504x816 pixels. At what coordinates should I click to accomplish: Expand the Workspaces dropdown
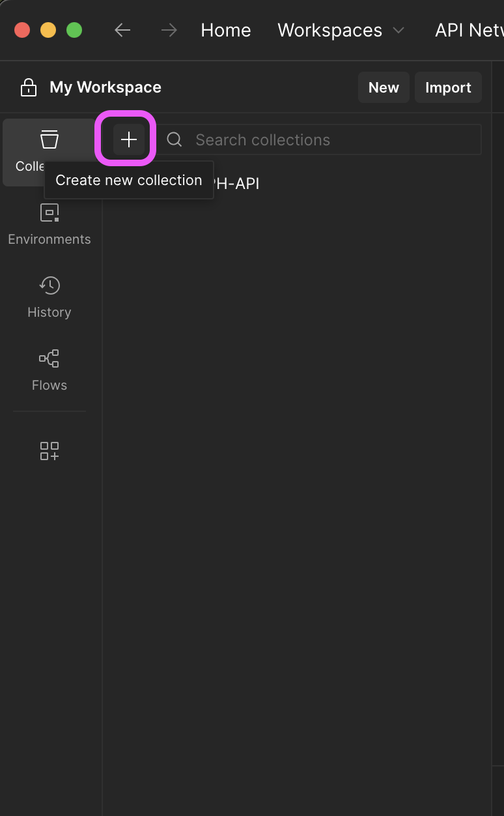(329, 30)
